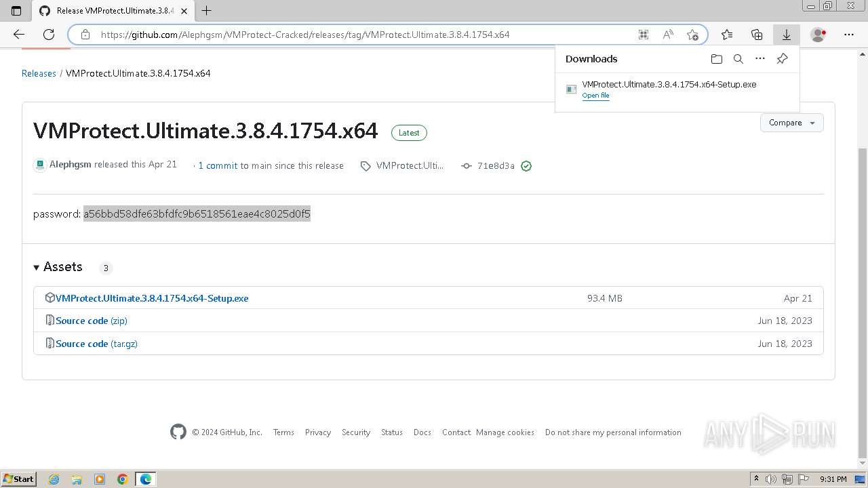Toggle the Downloads toolbar button
This screenshot has width=868, height=488.
[787, 35]
